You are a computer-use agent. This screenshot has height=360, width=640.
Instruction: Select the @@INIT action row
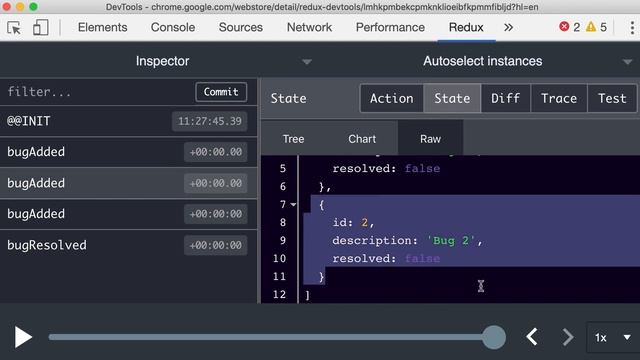(x=128, y=121)
